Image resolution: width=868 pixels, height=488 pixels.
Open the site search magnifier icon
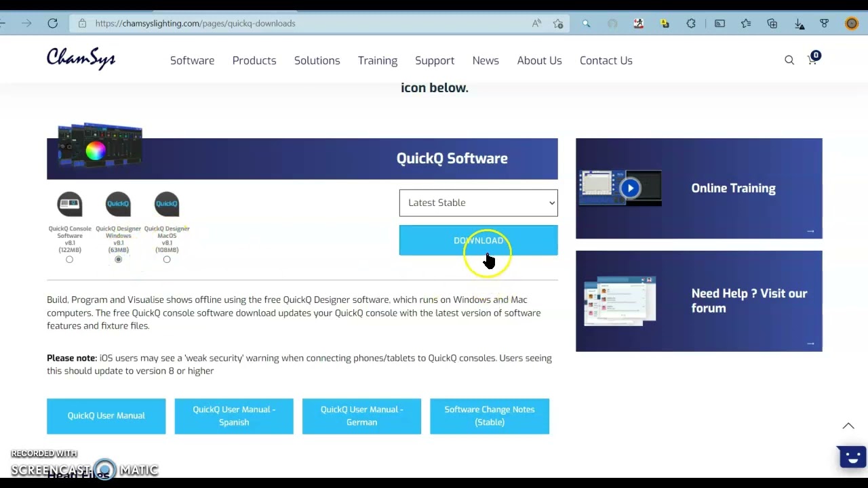pos(789,60)
